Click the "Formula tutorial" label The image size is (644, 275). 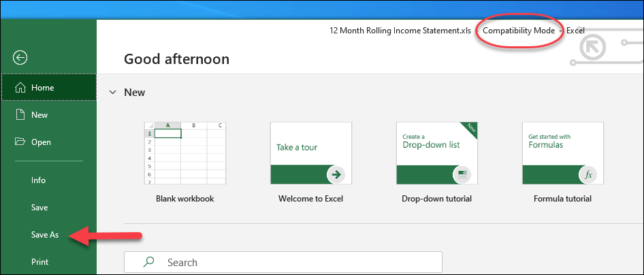click(563, 199)
